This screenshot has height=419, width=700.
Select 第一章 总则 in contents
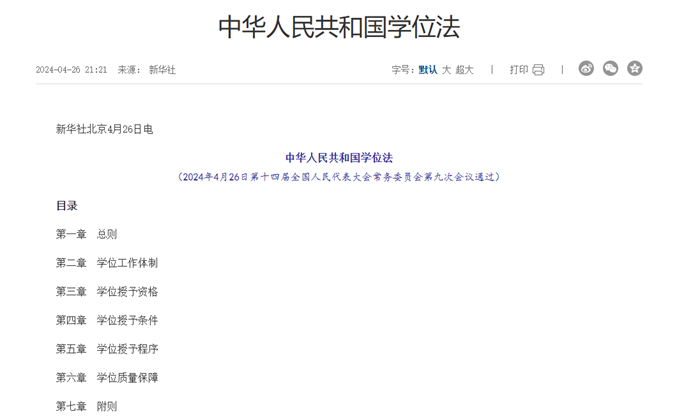pos(87,234)
